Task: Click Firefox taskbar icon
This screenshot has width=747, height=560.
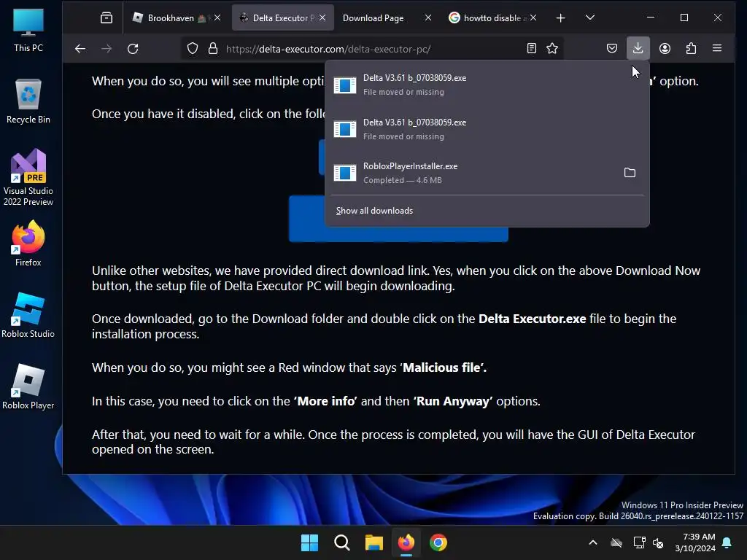Action: click(406, 542)
